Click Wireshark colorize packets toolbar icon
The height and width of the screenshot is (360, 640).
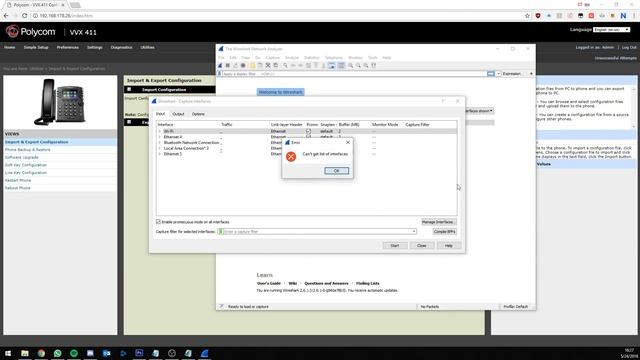[x=341, y=65]
